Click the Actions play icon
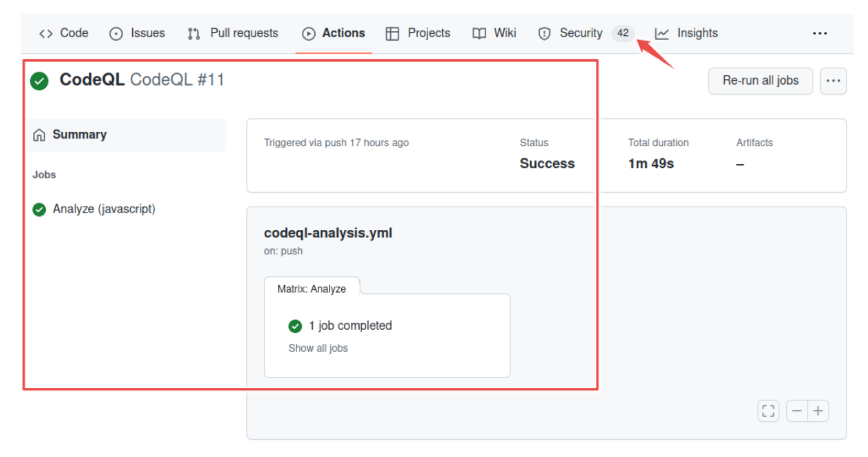The width and height of the screenshot is (868, 457). click(x=308, y=34)
